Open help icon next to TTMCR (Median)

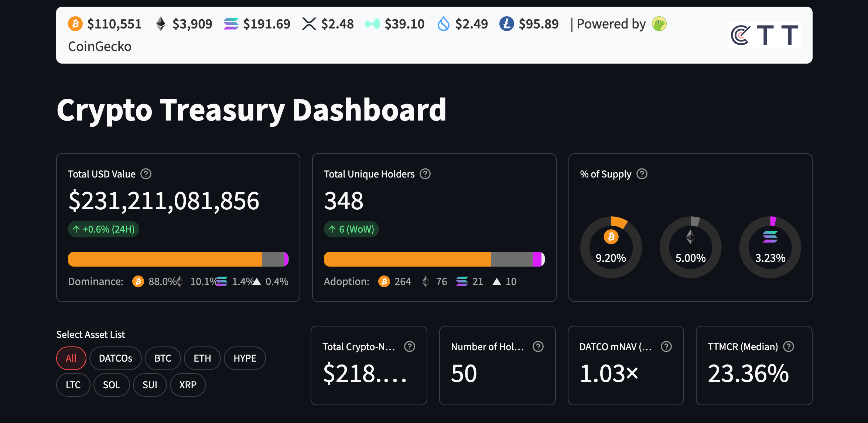point(789,346)
